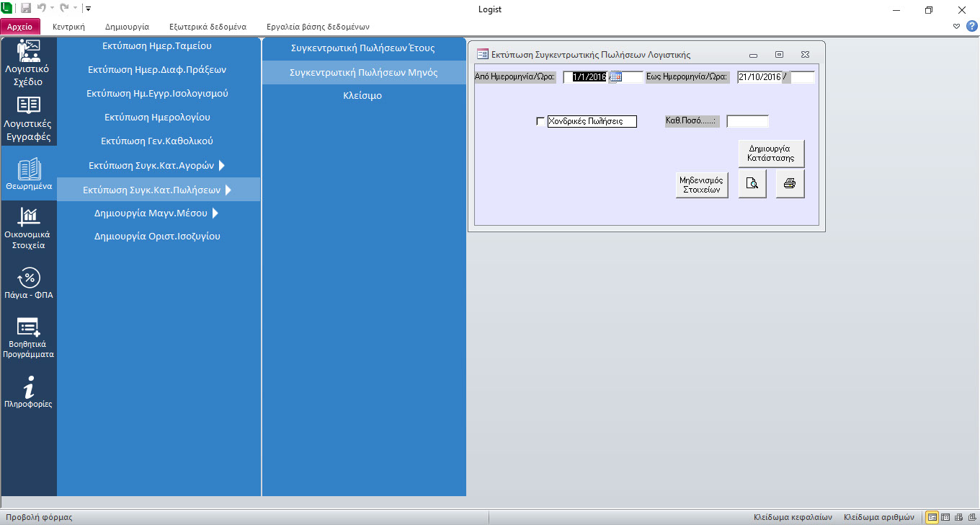Image resolution: width=980 pixels, height=525 pixels.
Task: Click the Help question mark icon
Action: click(971, 26)
